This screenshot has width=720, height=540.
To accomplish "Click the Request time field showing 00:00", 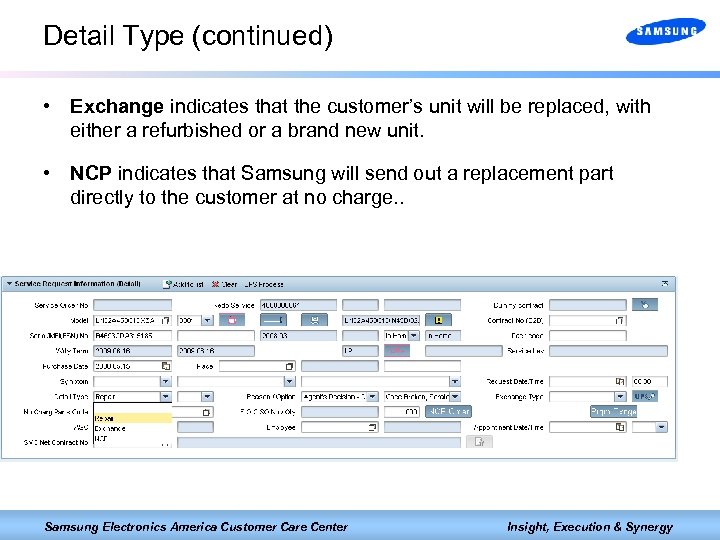I will 650,381.
